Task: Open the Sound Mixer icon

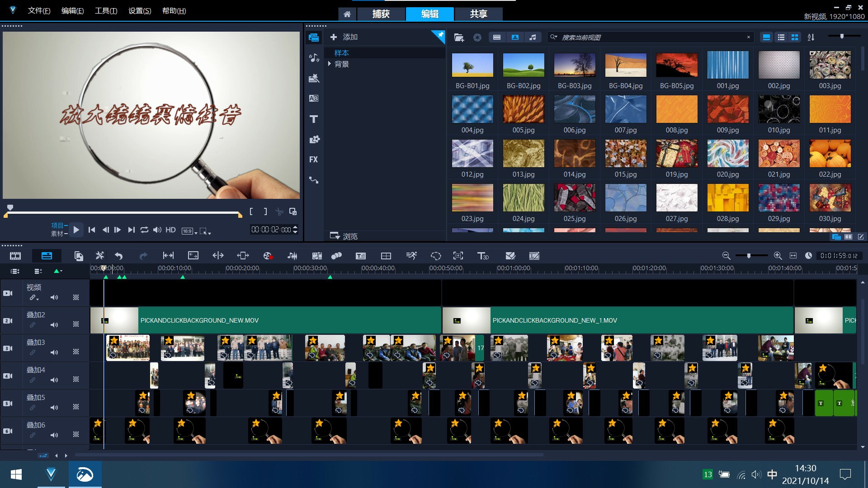Action: point(292,256)
